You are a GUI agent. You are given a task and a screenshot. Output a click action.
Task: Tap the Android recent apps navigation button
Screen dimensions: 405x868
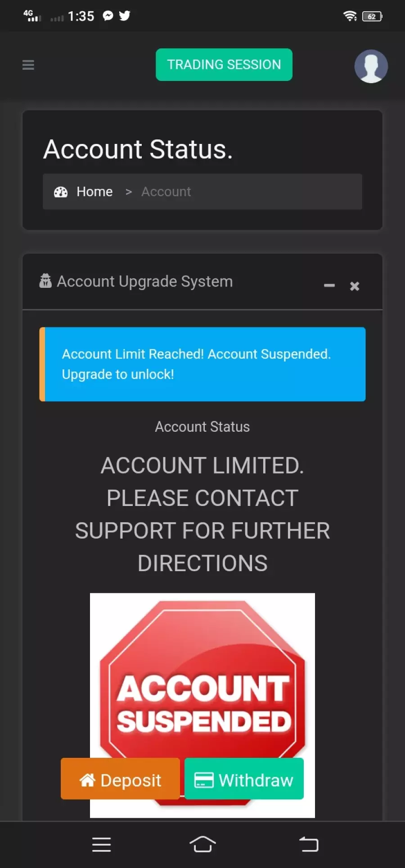[101, 845]
